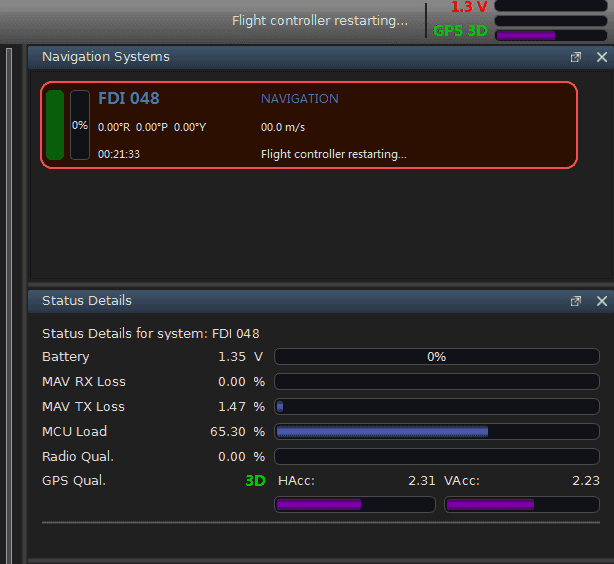Click the top bar purple GPS quality bar
614x564 pixels.
[x=551, y=35]
